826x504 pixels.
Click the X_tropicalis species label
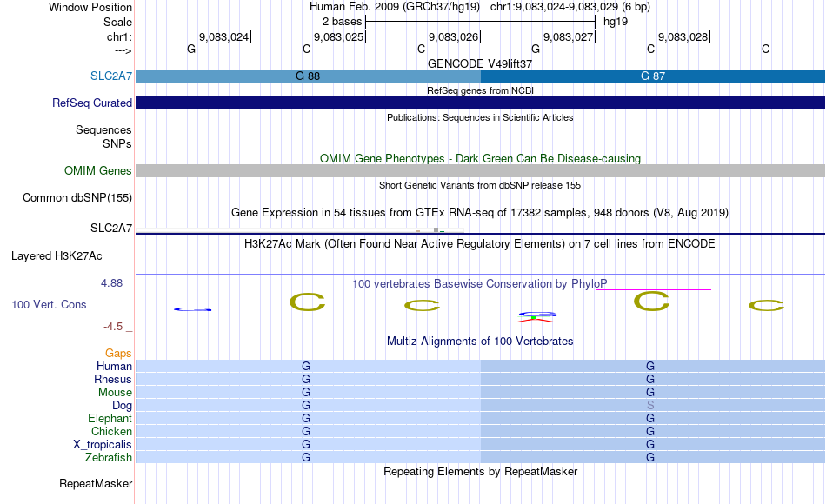click(x=103, y=445)
